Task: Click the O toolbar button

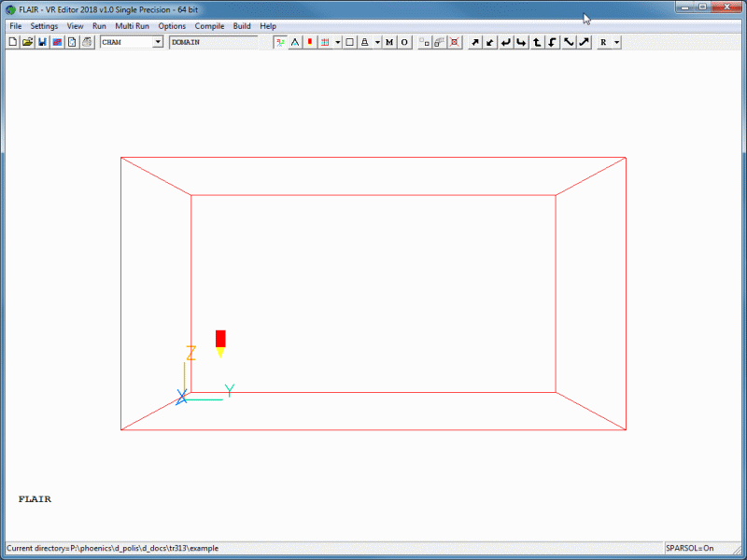Action: (404, 42)
